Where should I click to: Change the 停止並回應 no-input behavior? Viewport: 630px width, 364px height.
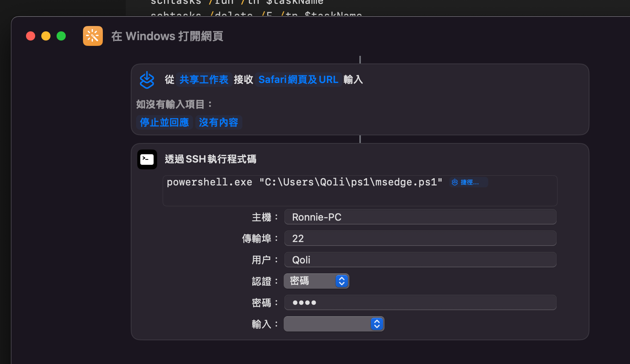click(x=164, y=122)
